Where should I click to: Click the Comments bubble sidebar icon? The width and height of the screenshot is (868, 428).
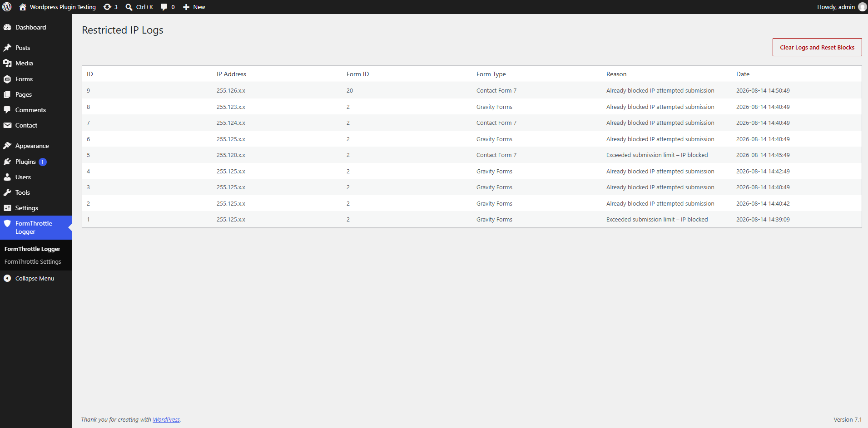(7, 110)
